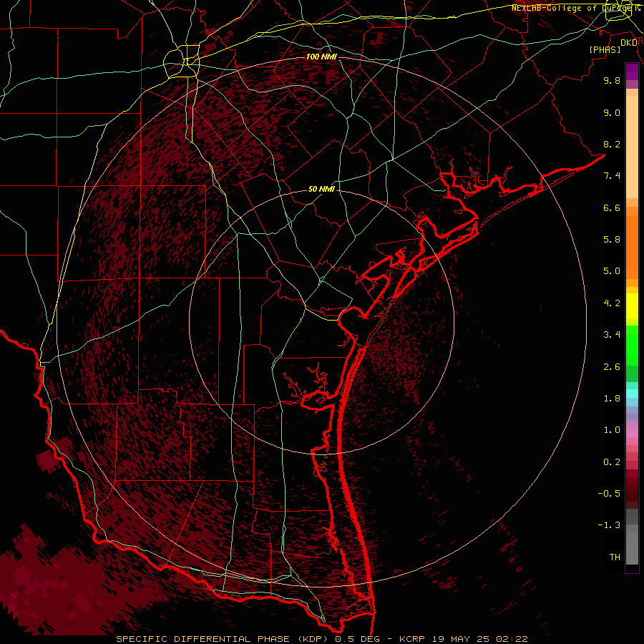Image resolution: width=644 pixels, height=644 pixels.
Task: Click the peach band of the color bar
Action: click(x=632, y=147)
